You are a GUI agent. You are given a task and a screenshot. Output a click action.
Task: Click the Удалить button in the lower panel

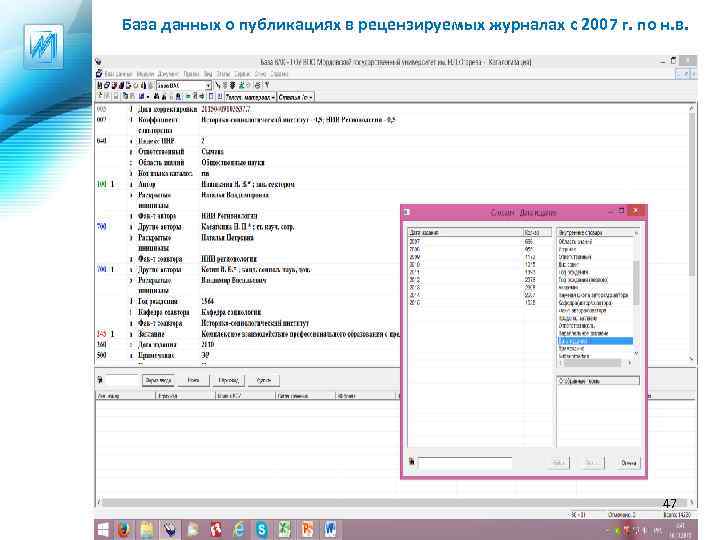click(x=264, y=380)
